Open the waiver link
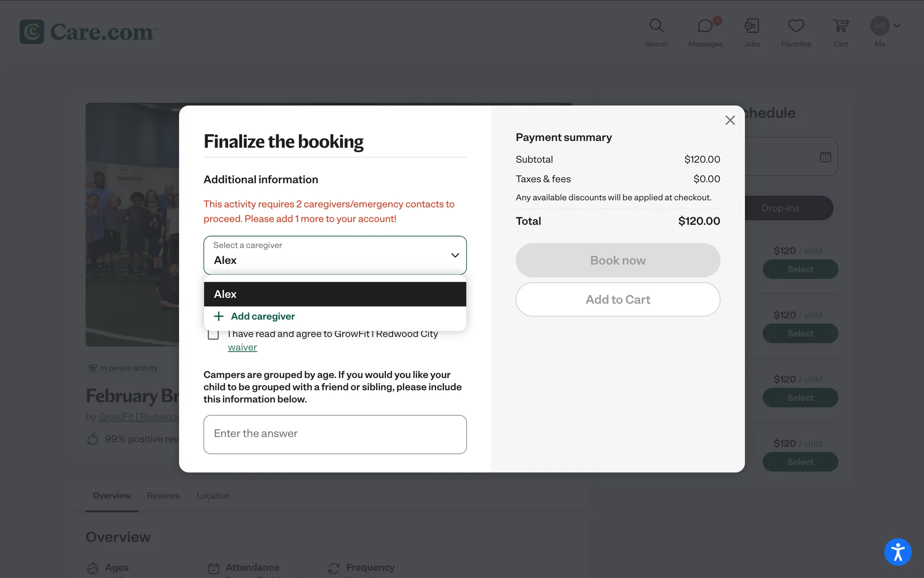This screenshot has height=578, width=924. click(x=243, y=347)
